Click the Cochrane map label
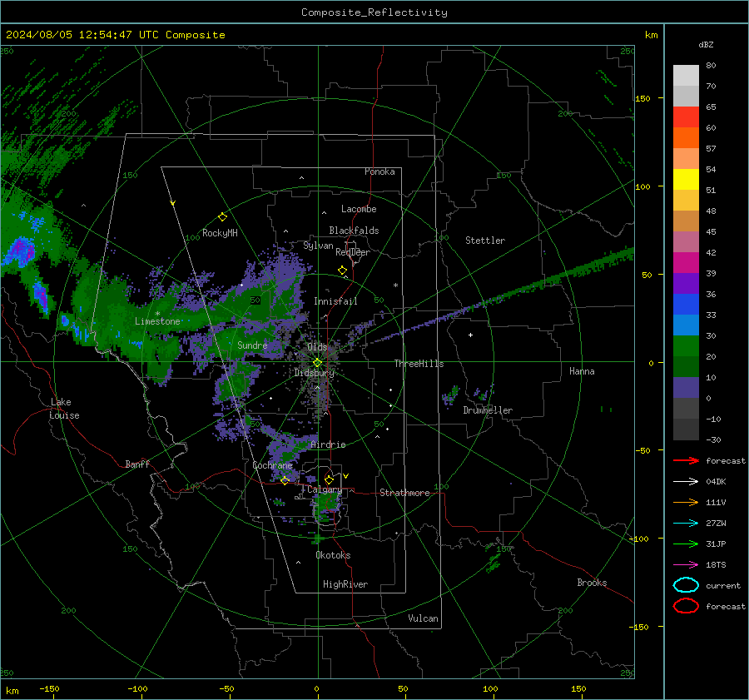 [x=272, y=465]
